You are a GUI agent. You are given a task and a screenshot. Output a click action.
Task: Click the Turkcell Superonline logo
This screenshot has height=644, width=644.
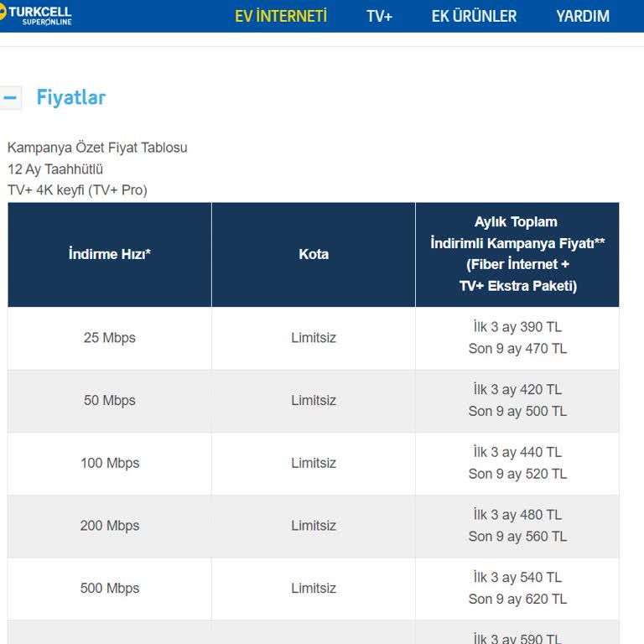(x=38, y=15)
